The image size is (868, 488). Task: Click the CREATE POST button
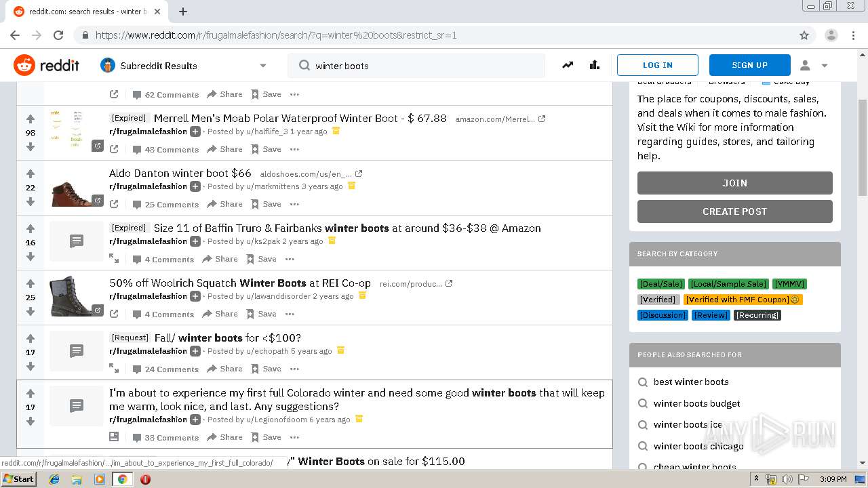coord(735,211)
